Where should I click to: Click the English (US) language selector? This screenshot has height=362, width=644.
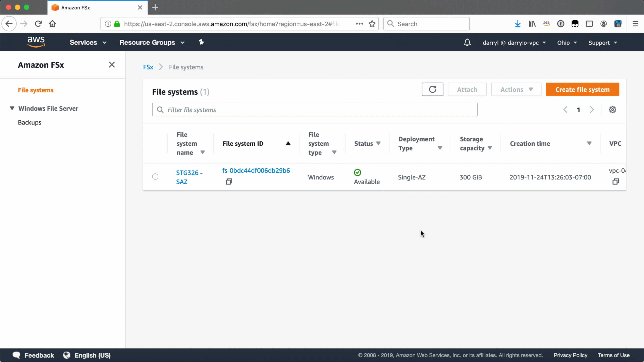[x=93, y=355]
